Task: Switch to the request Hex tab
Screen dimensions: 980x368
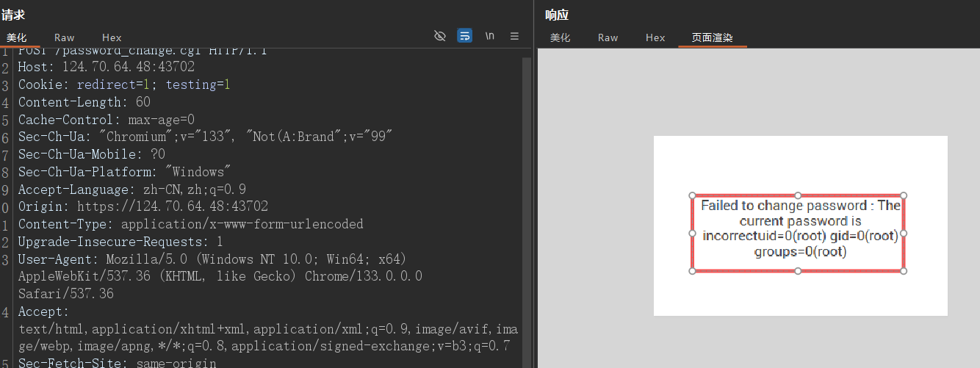Action: [x=112, y=37]
